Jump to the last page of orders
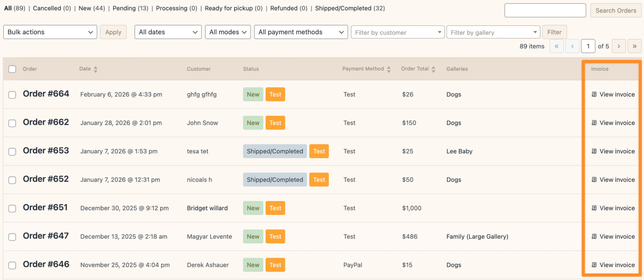644x280 pixels. click(x=634, y=46)
